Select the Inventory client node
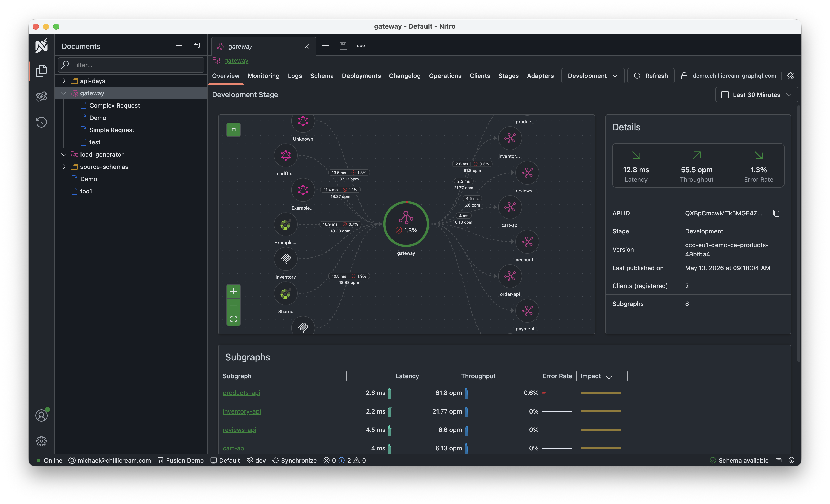Image resolution: width=830 pixels, height=504 pixels. click(x=286, y=259)
